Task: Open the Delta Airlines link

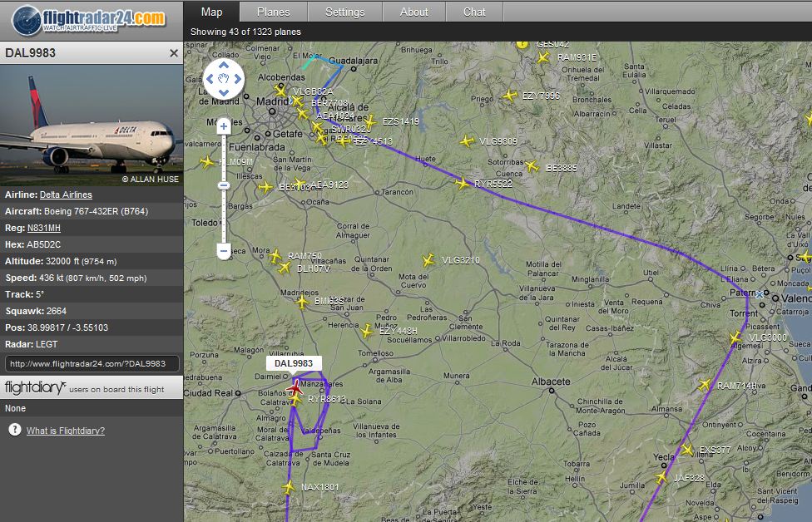Action: click(66, 195)
